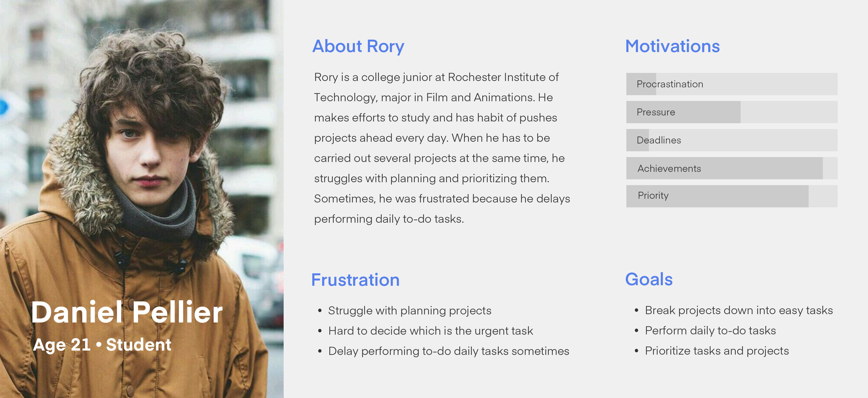868x398 pixels.
Task: Select the Goals heading
Action: point(649,279)
